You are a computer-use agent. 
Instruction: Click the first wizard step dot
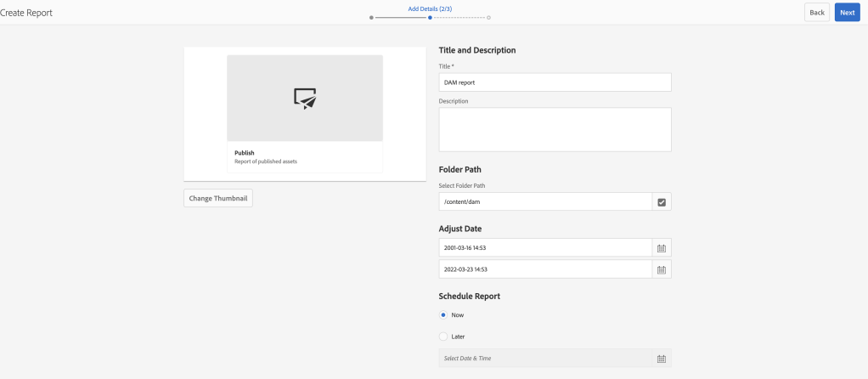click(x=372, y=17)
